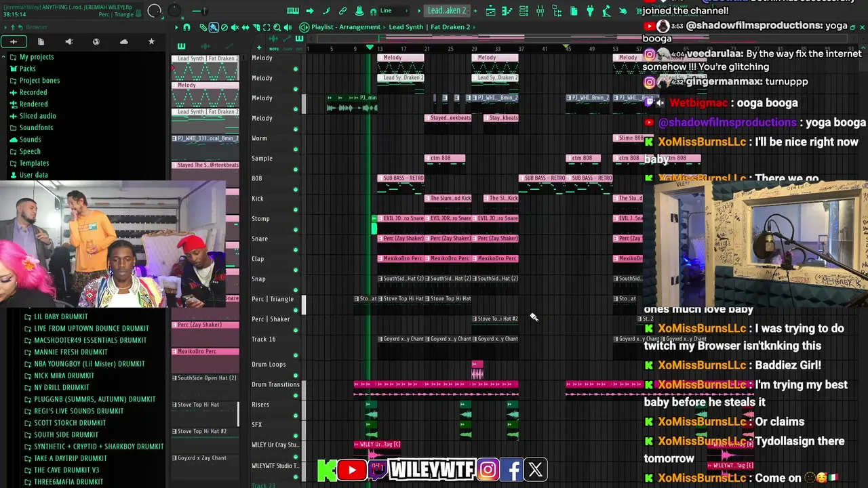868x488 pixels.
Task: Switch to browser online globe tab
Action: point(96,42)
